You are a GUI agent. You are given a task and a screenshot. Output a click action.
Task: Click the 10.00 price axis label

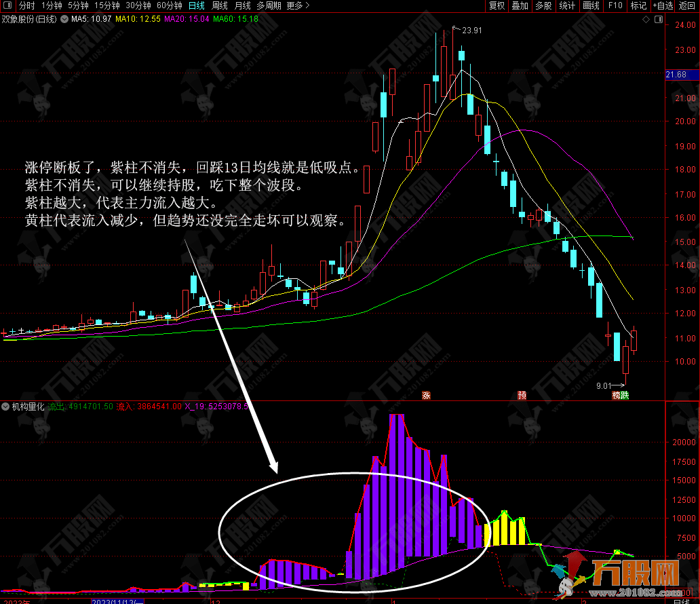(x=685, y=362)
